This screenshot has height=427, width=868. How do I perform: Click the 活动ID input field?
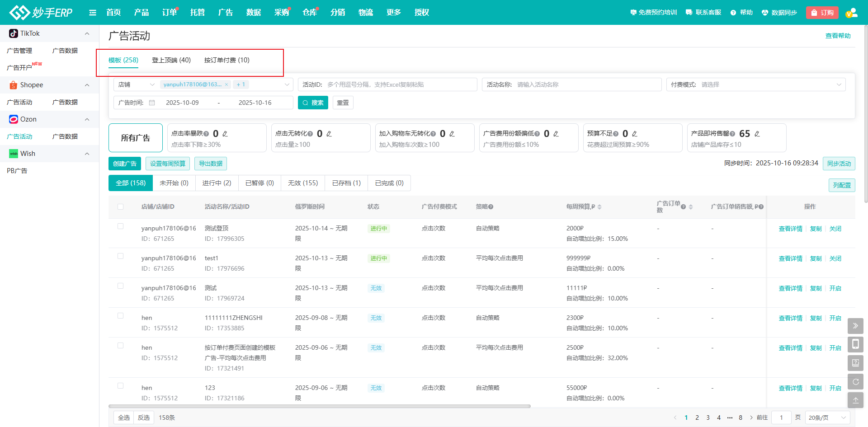(x=398, y=84)
